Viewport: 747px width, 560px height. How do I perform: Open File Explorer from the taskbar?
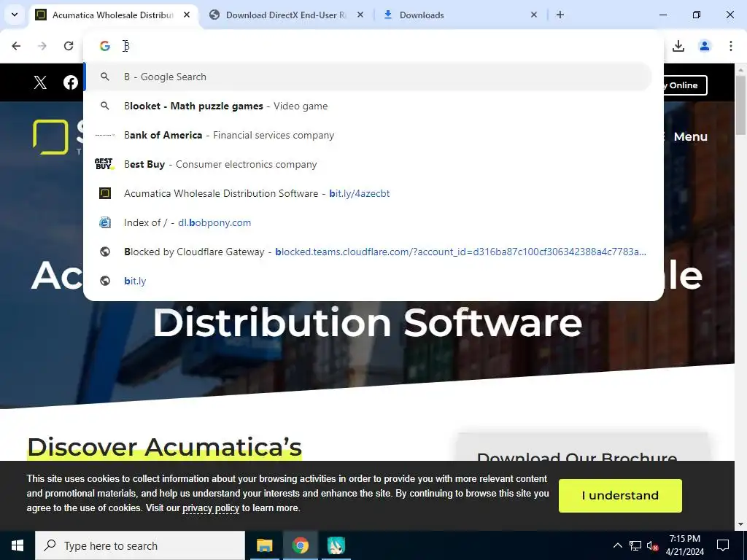click(x=264, y=545)
